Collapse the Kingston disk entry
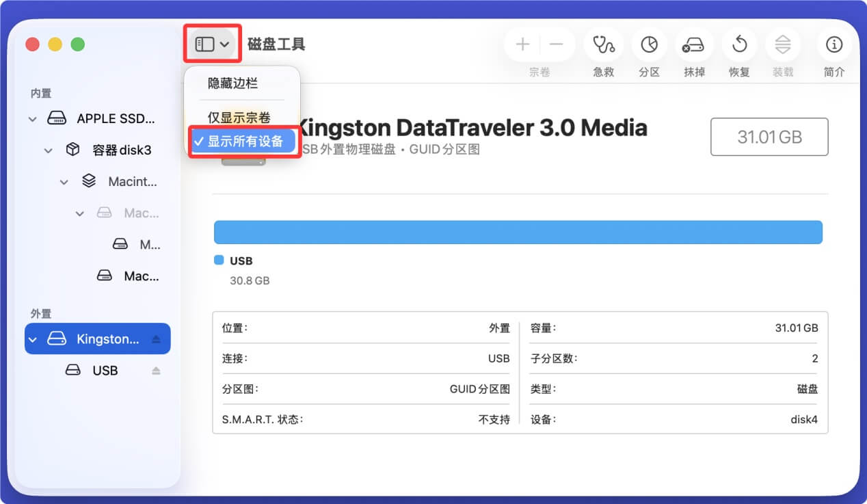 (x=32, y=339)
